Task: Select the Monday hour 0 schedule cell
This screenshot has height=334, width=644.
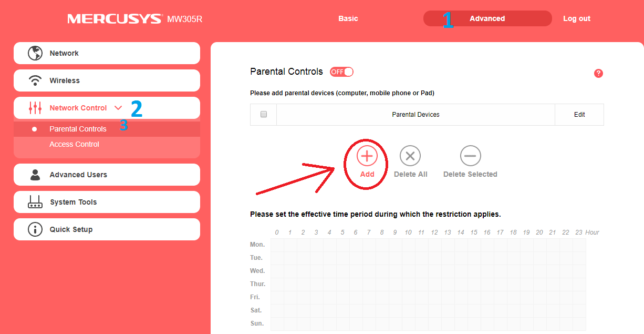Action: (277, 245)
